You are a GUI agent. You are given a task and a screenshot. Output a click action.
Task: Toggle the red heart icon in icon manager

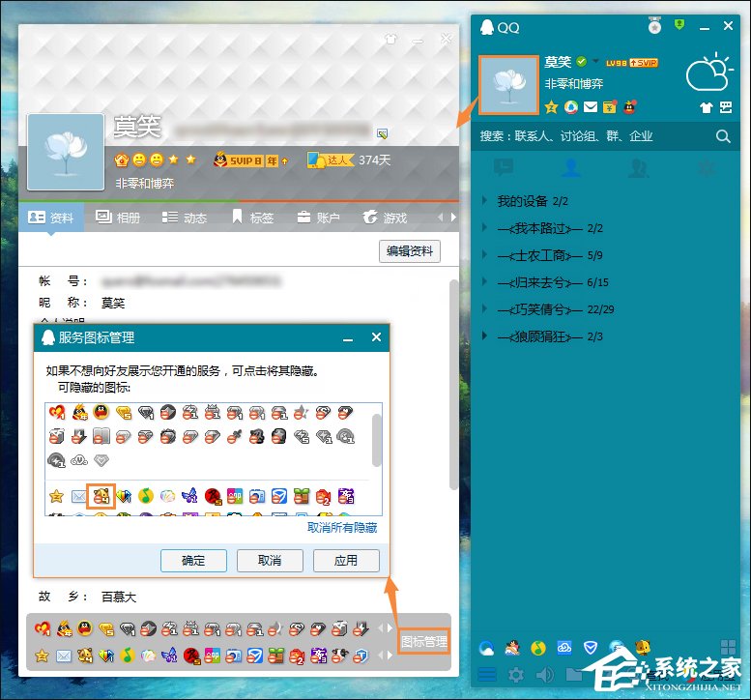point(56,412)
